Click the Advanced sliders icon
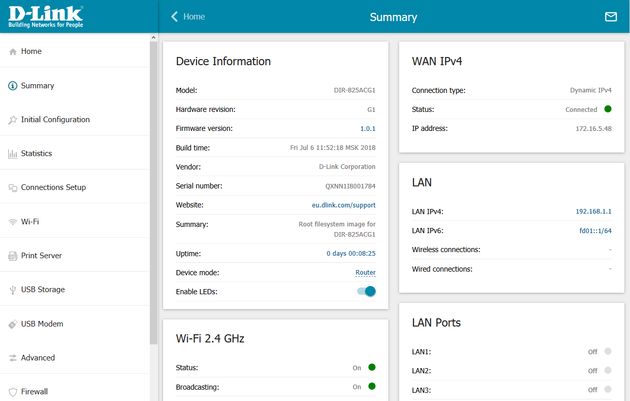Screen dimensions: 630x401 point(13,358)
